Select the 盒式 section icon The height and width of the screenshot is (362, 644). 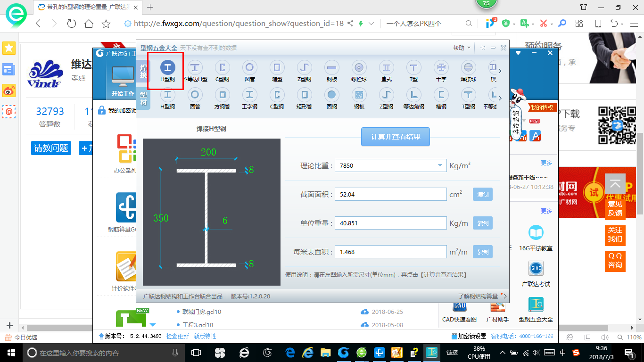click(387, 71)
